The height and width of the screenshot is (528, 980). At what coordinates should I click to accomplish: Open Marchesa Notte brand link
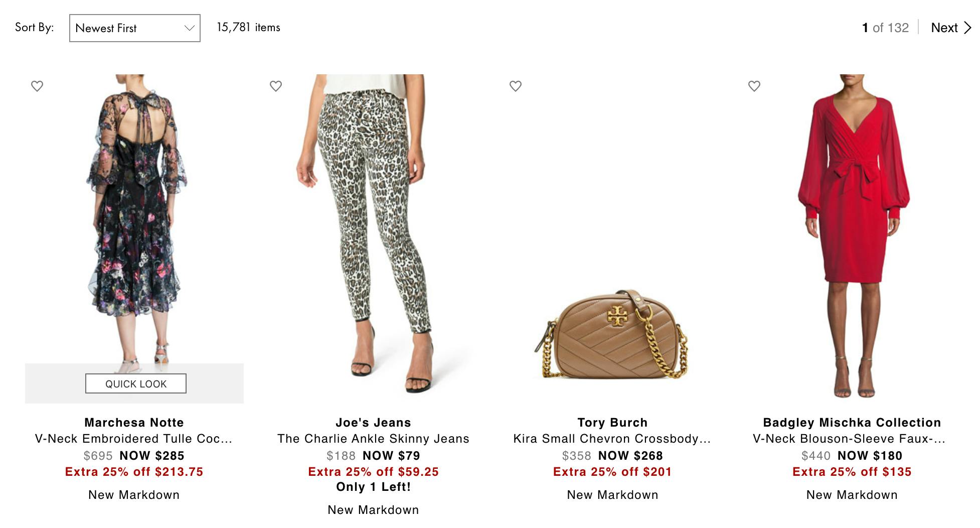pyautogui.click(x=134, y=423)
